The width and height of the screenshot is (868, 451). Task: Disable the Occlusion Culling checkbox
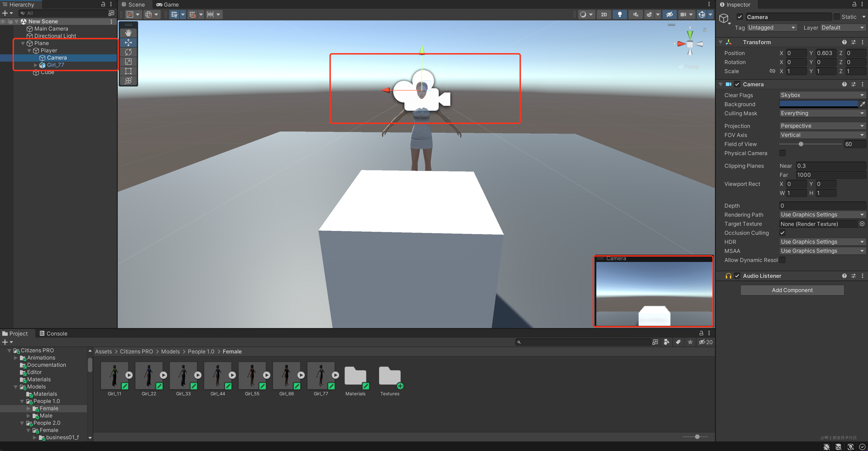782,233
